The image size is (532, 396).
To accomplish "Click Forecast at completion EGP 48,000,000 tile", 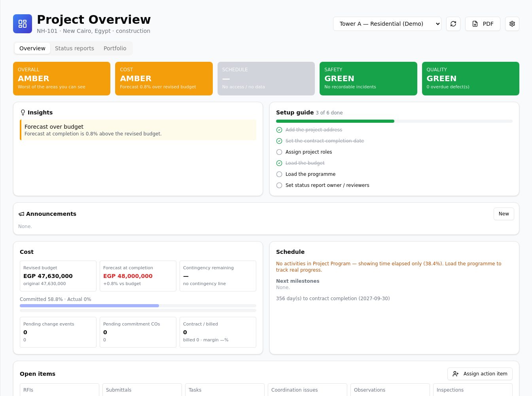I will [138, 276].
